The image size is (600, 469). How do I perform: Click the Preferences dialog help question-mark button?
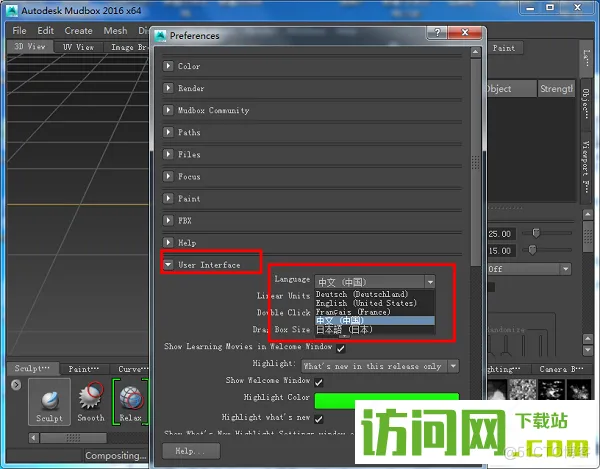pos(437,33)
